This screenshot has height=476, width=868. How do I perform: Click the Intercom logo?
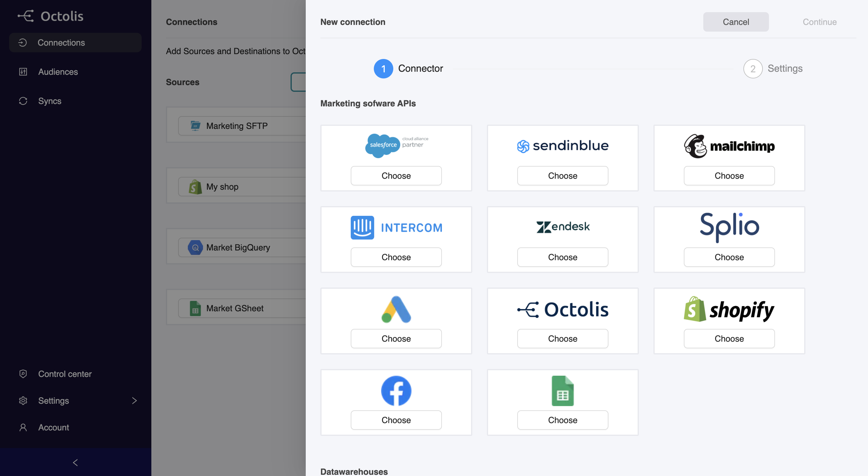396,228
